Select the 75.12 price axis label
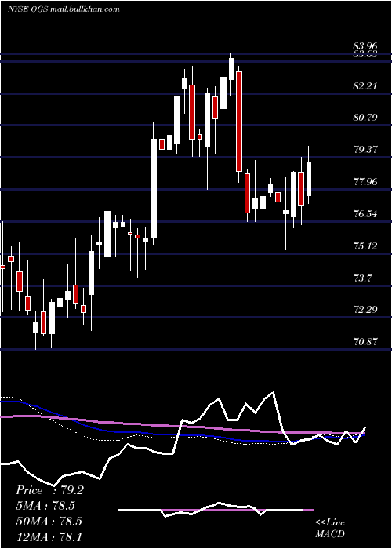The image size is (392, 549). click(365, 246)
